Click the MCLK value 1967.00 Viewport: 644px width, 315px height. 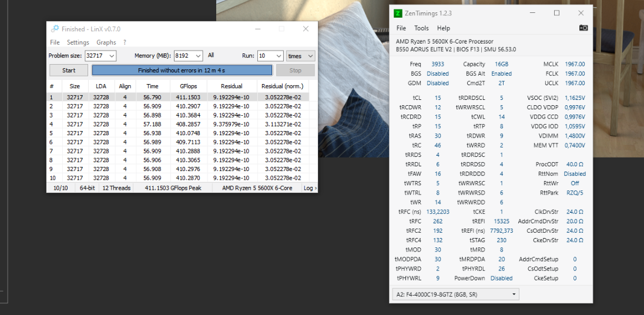click(x=575, y=64)
